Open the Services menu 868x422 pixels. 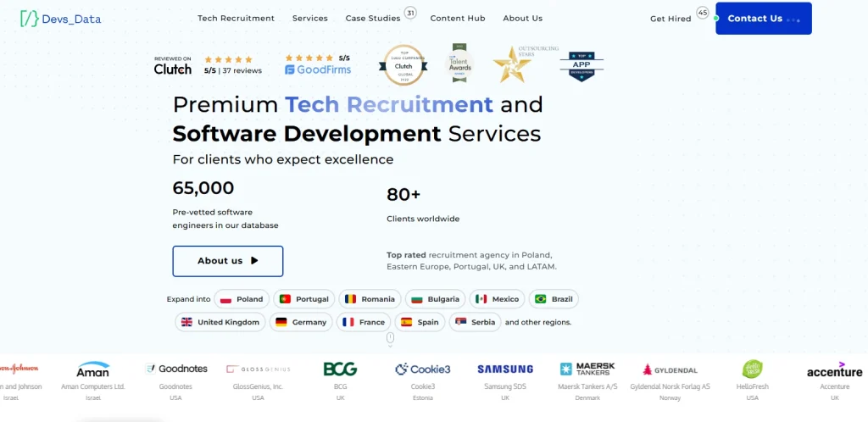click(x=310, y=19)
